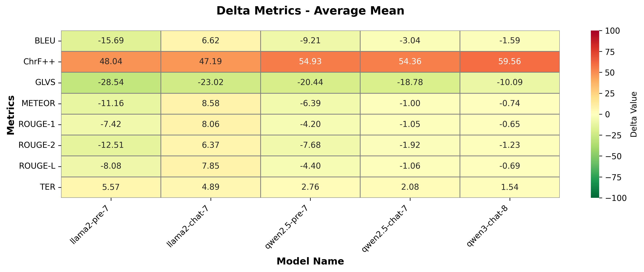Select the METEOR row label

click(38, 103)
